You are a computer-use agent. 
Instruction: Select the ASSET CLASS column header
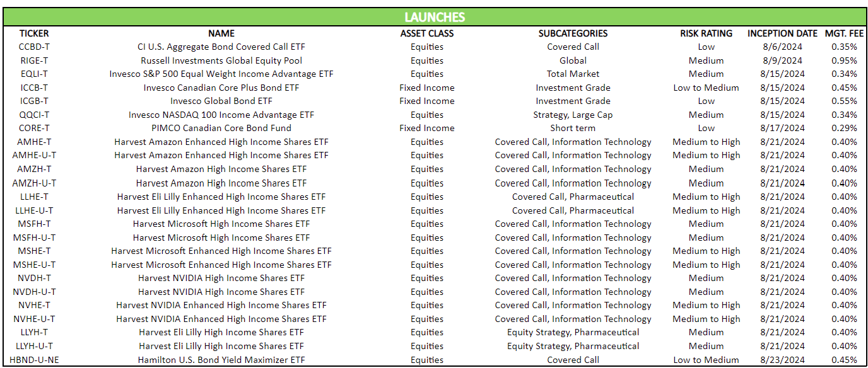[427, 33]
